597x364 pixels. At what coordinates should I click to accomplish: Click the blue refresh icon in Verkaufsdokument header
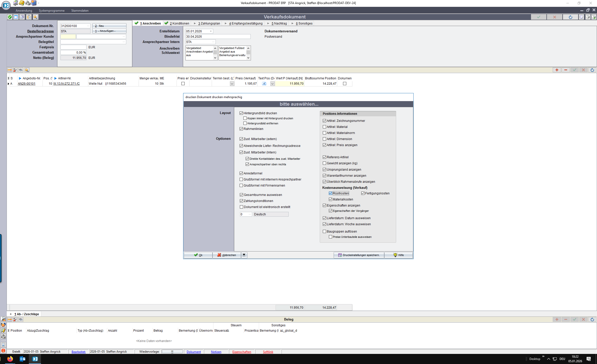point(570,17)
